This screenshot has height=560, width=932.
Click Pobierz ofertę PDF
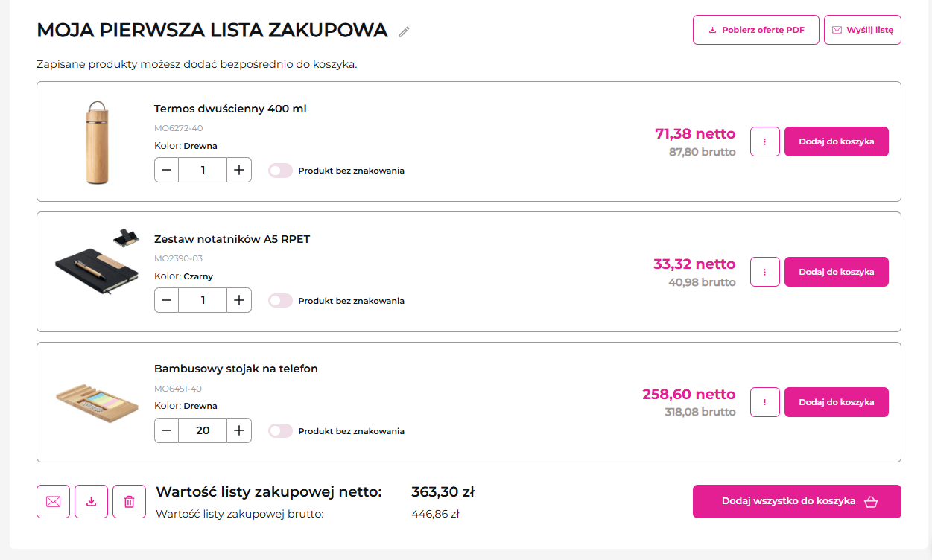(x=755, y=29)
